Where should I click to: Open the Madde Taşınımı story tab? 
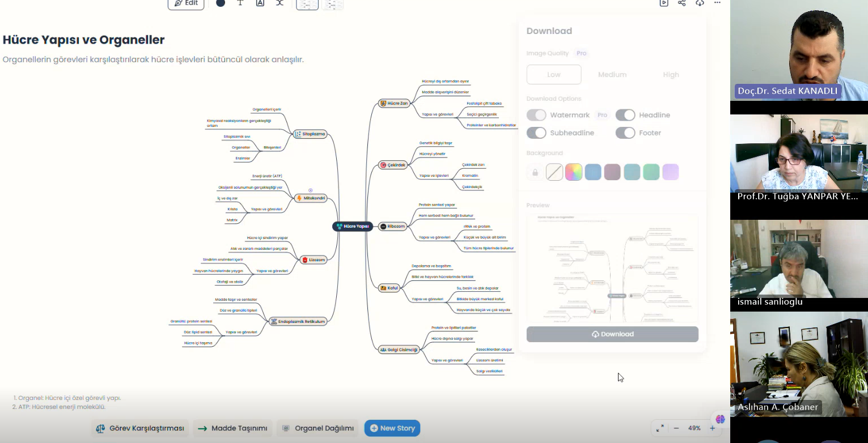(232, 428)
